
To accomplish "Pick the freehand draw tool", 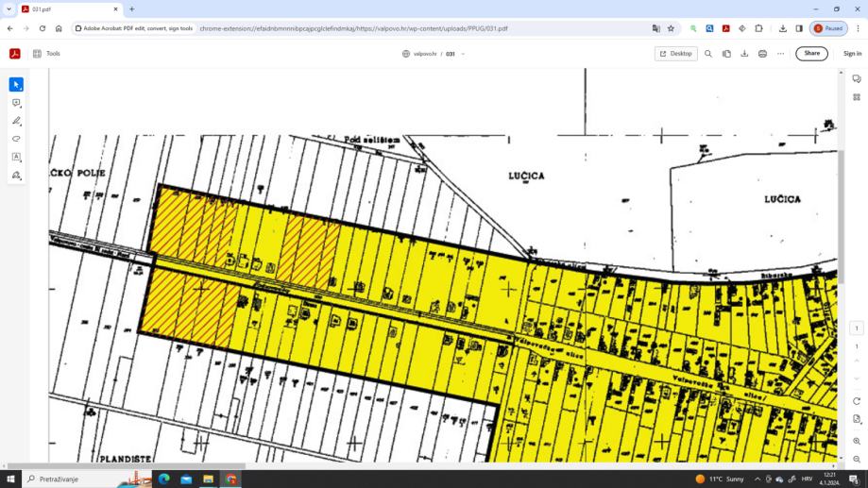I will click(x=16, y=139).
